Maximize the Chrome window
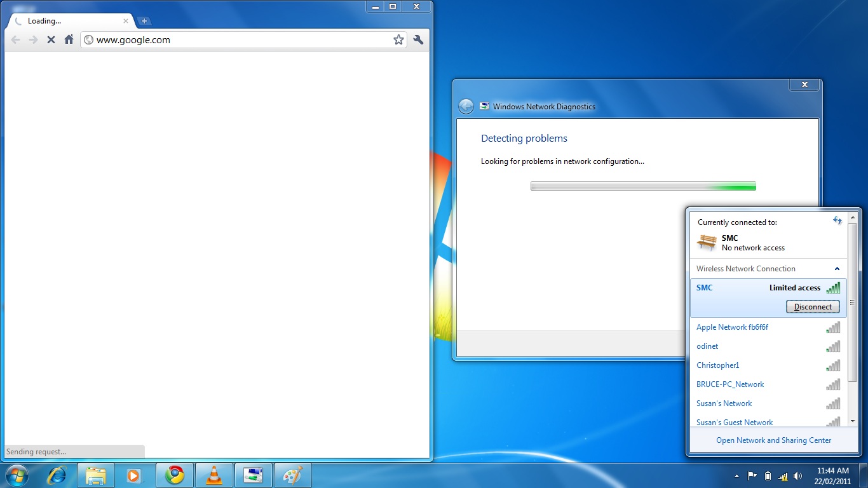This screenshot has height=488, width=868. [392, 6]
